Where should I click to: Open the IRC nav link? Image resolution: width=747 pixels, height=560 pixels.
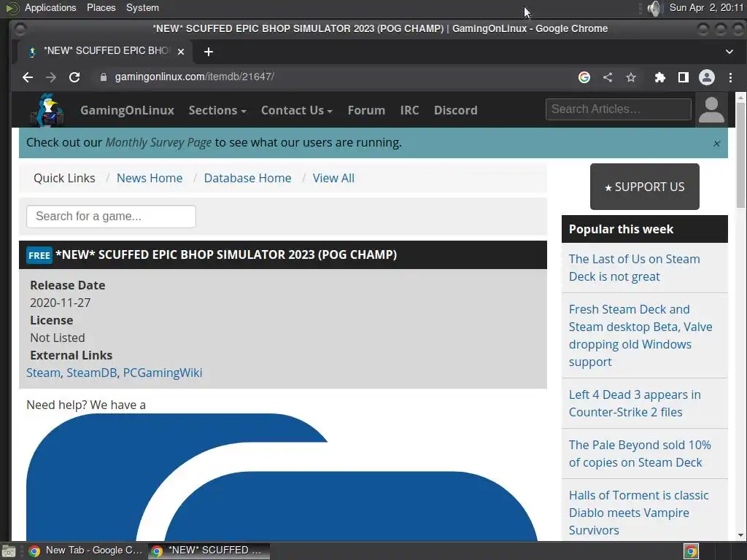click(x=410, y=110)
